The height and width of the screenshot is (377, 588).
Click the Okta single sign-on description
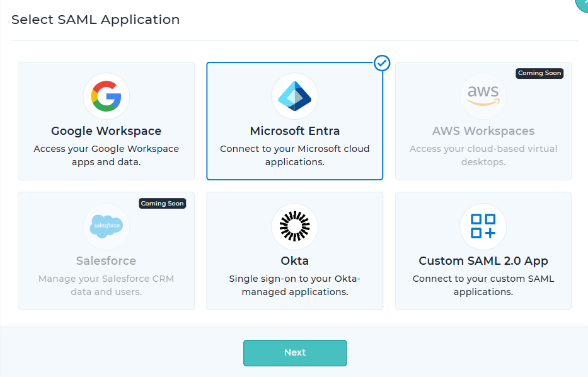[x=294, y=285]
